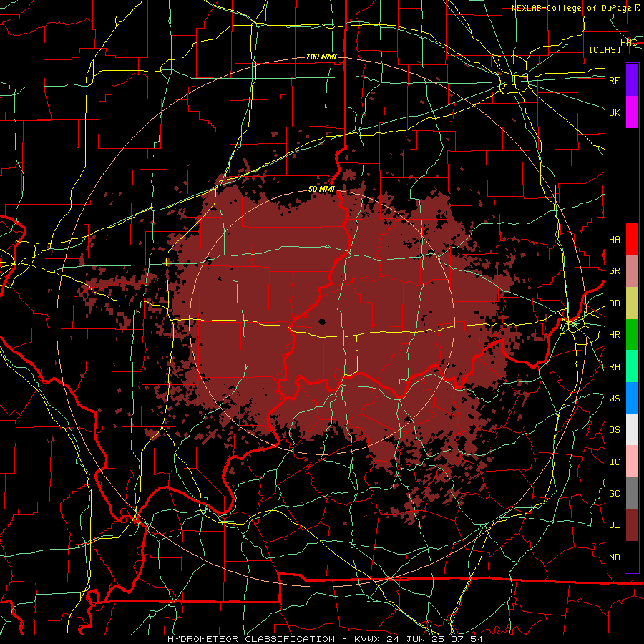Click the magenta UK color swatch
This screenshot has height=644, width=644.
click(x=632, y=112)
